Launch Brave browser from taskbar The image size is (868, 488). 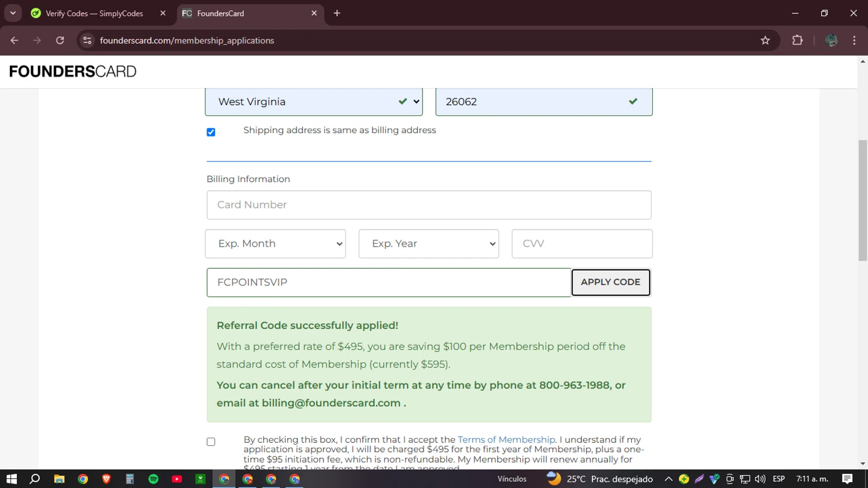(x=106, y=479)
